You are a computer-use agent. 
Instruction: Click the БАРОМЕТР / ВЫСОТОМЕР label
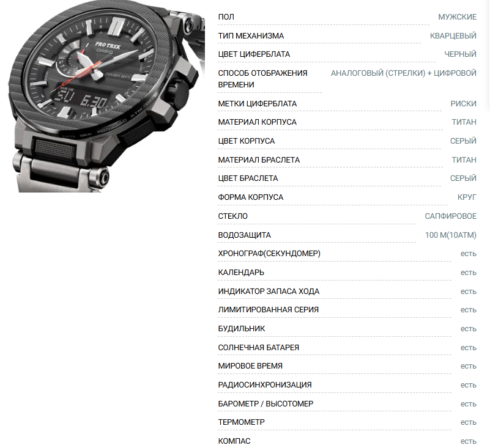click(x=265, y=403)
